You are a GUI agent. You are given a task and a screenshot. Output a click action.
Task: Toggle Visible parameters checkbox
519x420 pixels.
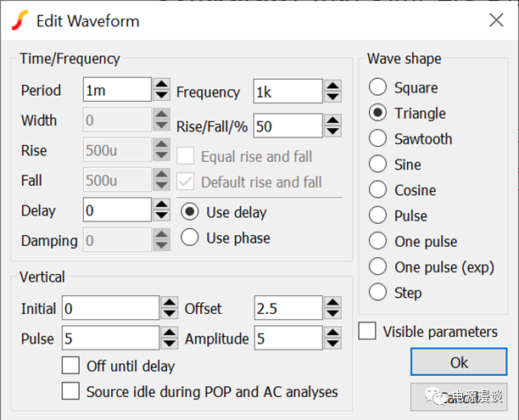(x=367, y=332)
